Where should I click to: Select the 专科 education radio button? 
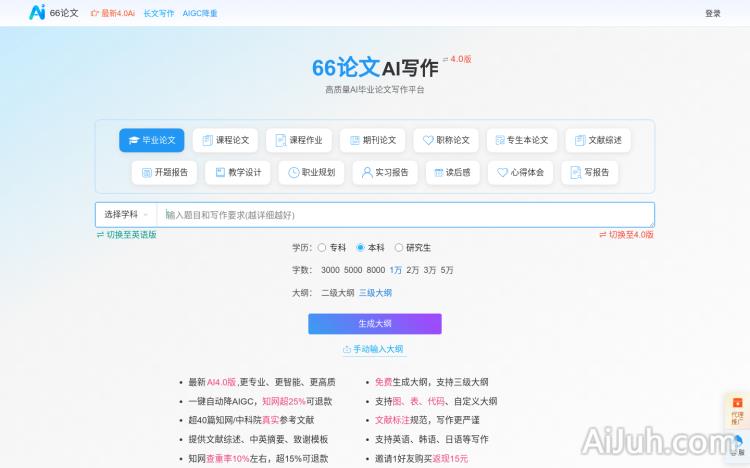click(323, 247)
